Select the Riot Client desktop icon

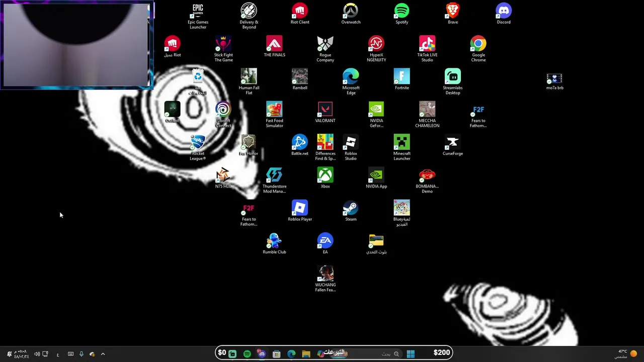(x=300, y=14)
